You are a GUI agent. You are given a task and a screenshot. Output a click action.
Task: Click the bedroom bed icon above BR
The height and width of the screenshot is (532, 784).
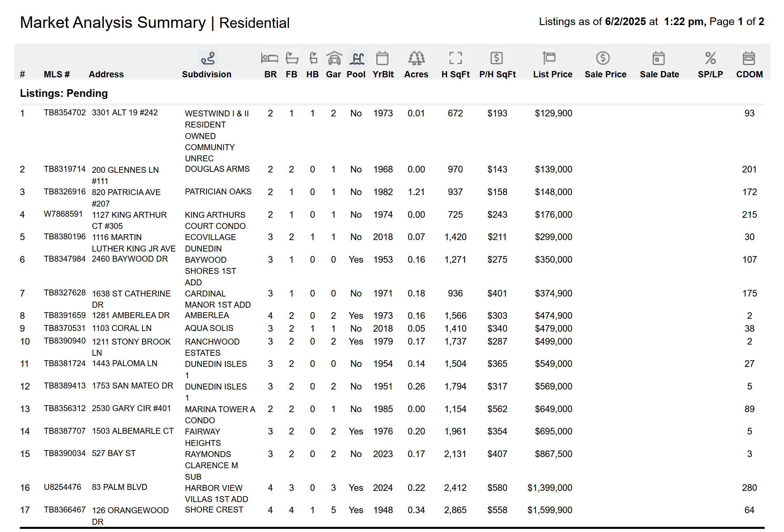[269, 58]
